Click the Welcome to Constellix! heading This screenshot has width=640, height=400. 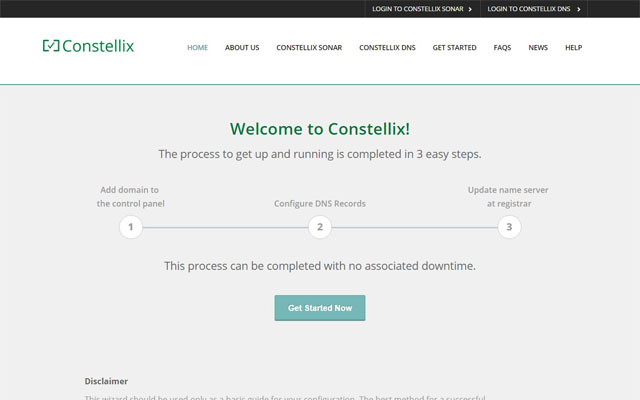[x=320, y=129]
